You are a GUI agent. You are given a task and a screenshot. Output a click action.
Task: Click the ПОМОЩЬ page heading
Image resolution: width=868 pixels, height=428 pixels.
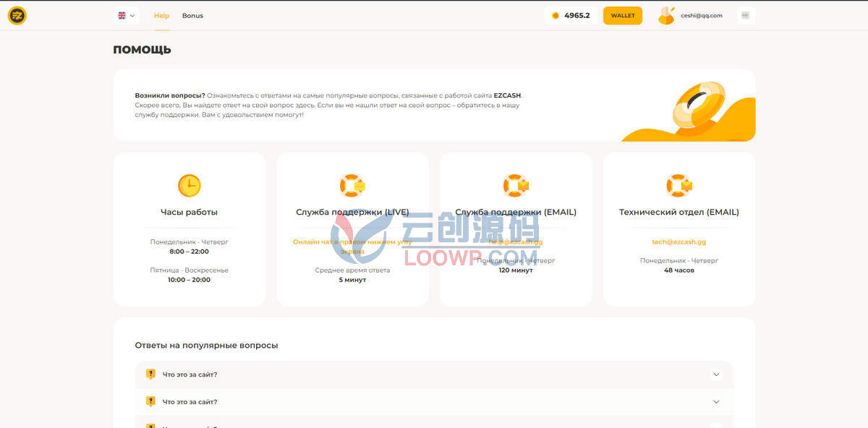[142, 50]
